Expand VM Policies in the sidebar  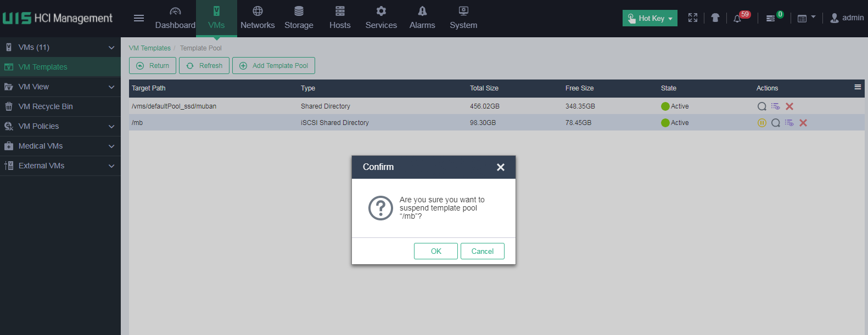(x=60, y=126)
